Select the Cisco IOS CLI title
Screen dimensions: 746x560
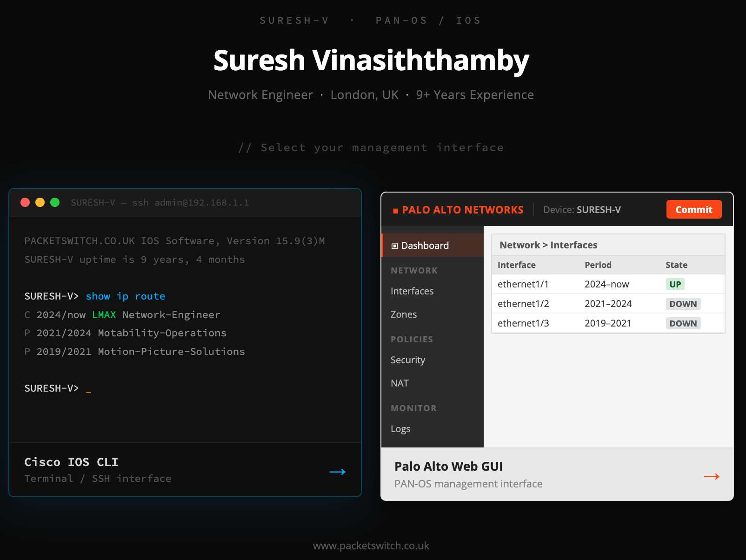71,462
